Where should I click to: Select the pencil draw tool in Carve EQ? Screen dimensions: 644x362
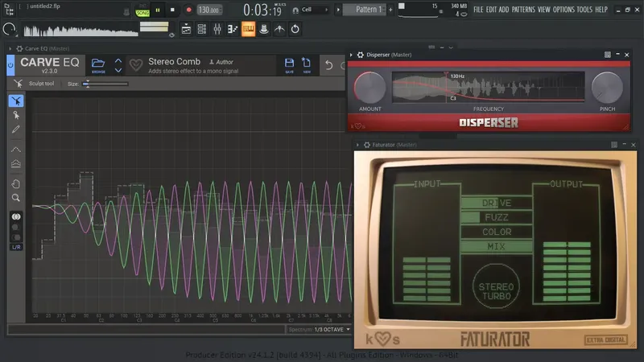15,130
